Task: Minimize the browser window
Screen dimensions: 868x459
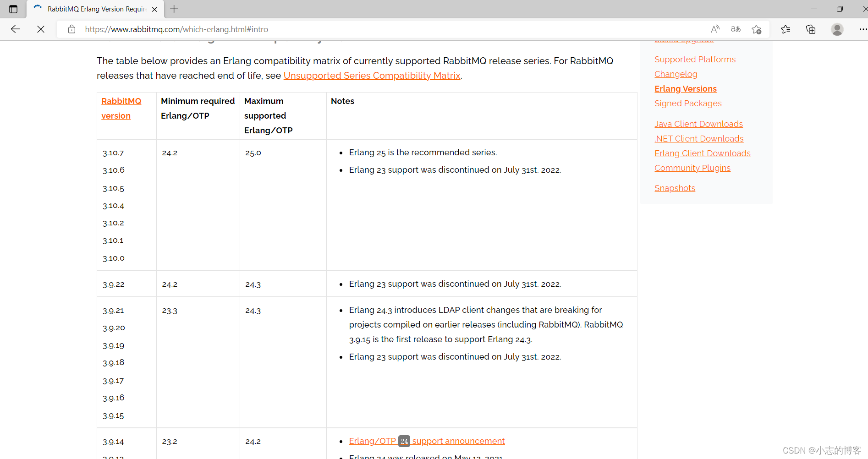Action: [x=813, y=9]
